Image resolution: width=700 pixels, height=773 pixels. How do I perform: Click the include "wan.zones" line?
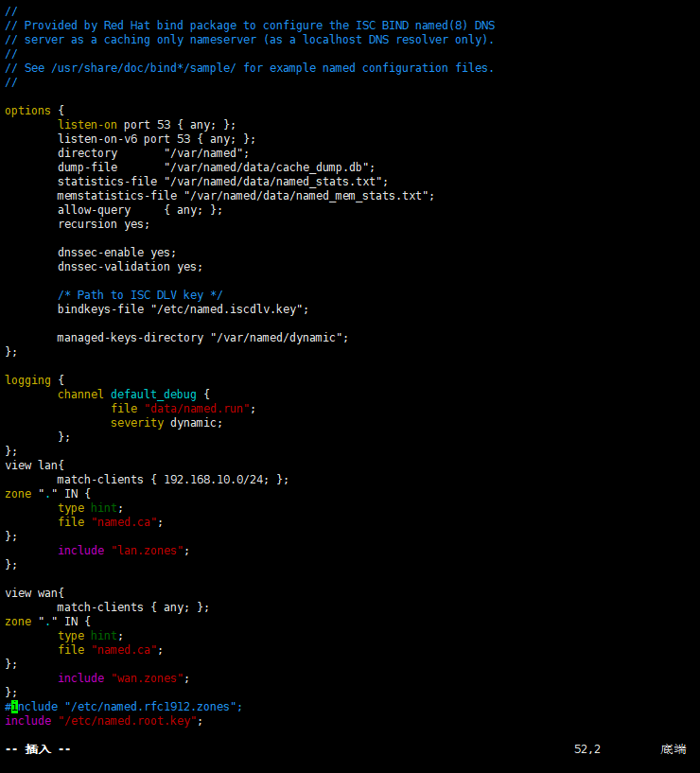pyautogui.click(x=124, y=678)
